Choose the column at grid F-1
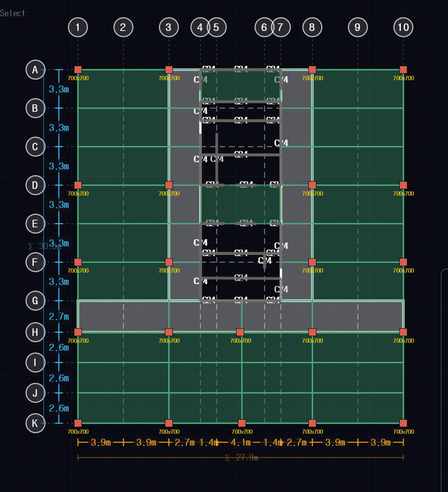This screenshot has height=492, width=448. [x=78, y=262]
